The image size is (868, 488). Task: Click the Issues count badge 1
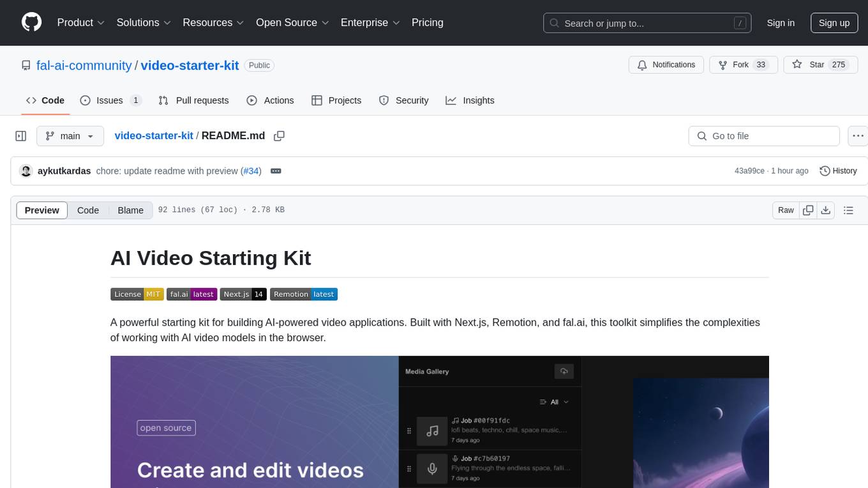135,100
